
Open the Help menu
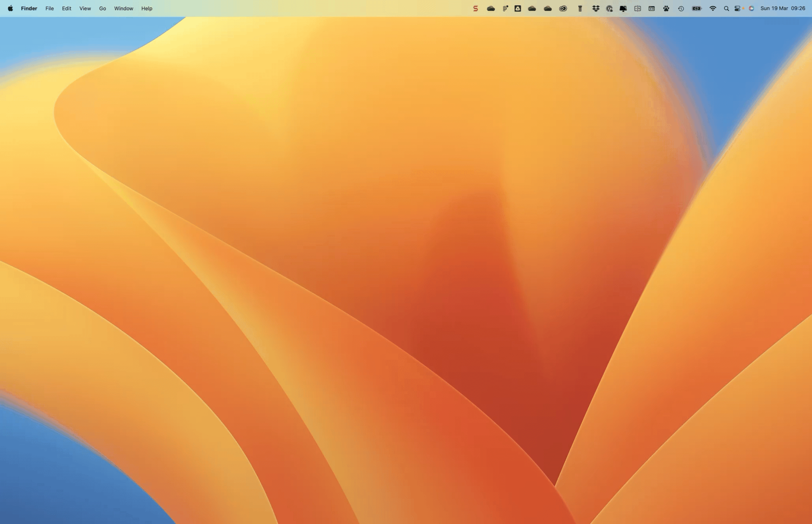pos(147,8)
